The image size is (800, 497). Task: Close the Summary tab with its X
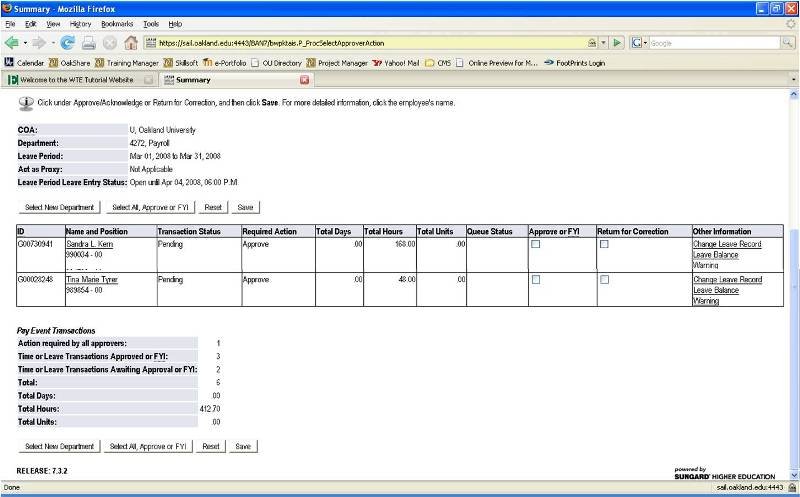pos(305,79)
